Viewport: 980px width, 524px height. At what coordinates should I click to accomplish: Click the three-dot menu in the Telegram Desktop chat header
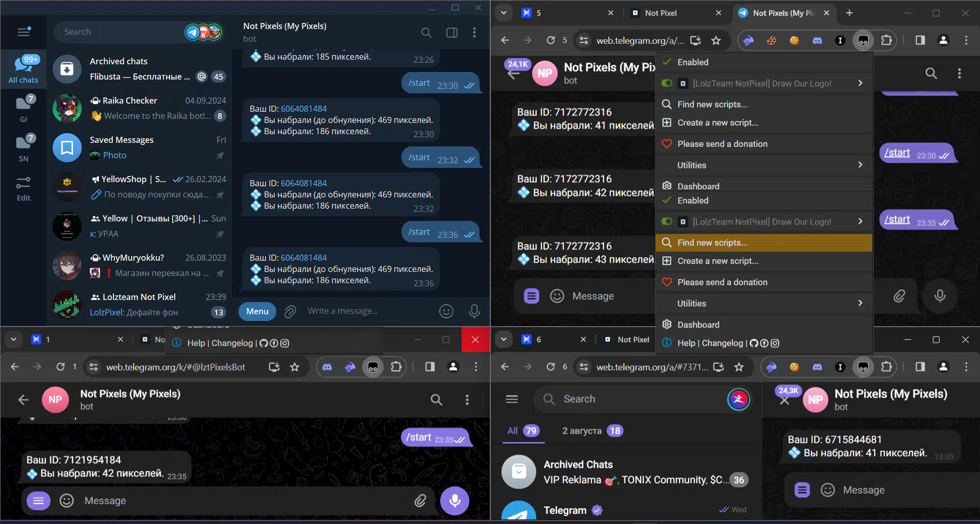pyautogui.click(x=474, y=33)
